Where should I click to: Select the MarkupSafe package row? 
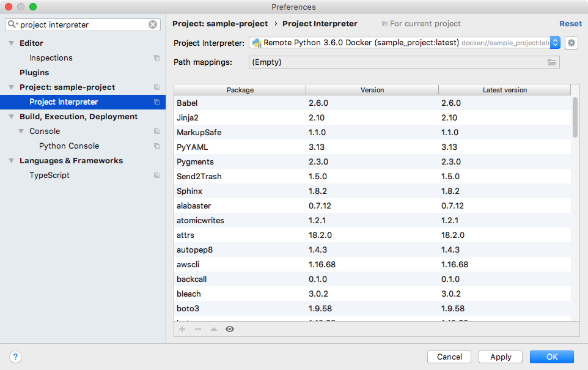372,132
